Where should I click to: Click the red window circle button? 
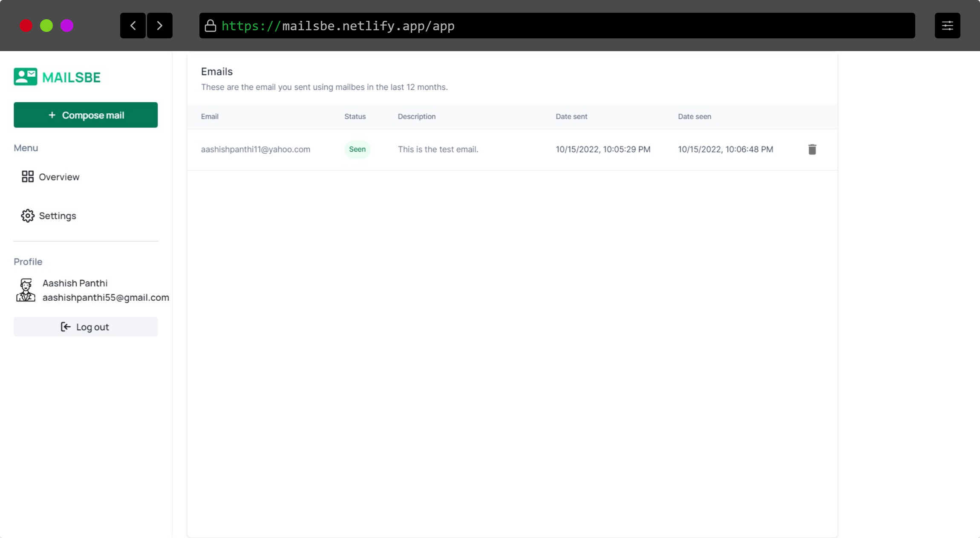click(x=26, y=26)
